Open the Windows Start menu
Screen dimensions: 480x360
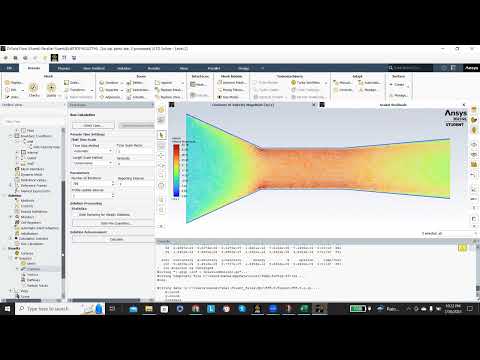point(7,309)
